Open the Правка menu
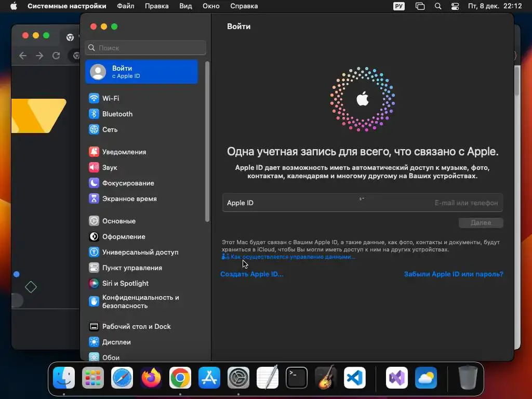This screenshot has height=399, width=532. [x=157, y=6]
